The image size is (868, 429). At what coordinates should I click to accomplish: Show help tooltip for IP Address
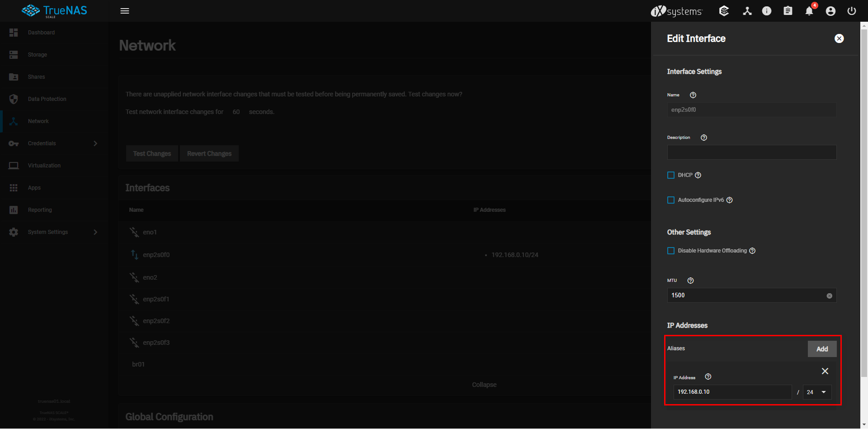708,377
